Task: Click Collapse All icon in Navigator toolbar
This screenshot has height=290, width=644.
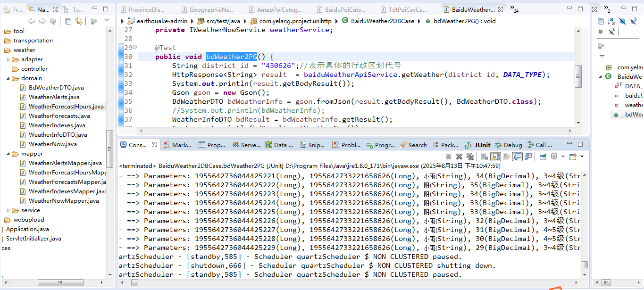Action: click(68, 21)
